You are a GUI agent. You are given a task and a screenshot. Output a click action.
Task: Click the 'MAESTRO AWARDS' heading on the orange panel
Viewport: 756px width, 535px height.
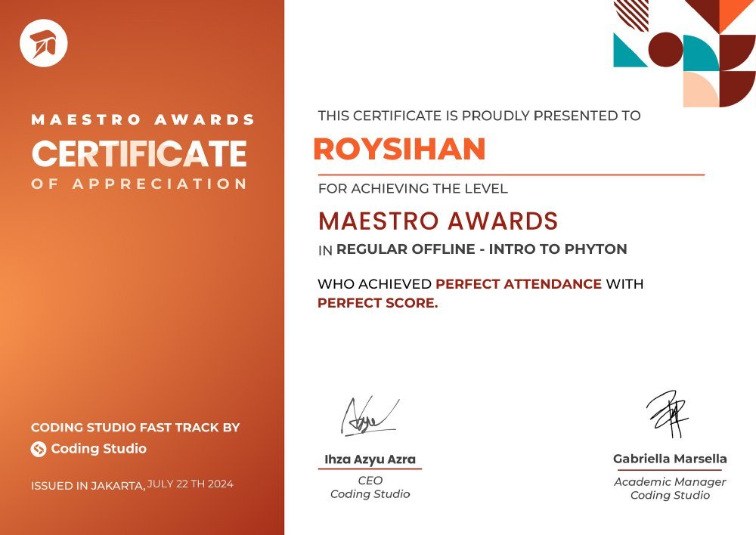(143, 119)
